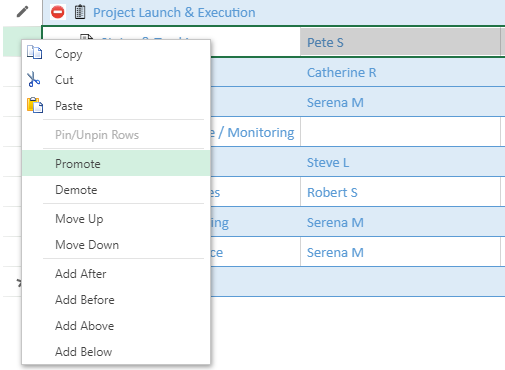Image resolution: width=505 pixels, height=370 pixels.
Task: Select Add Below menu entry
Action: point(116,352)
